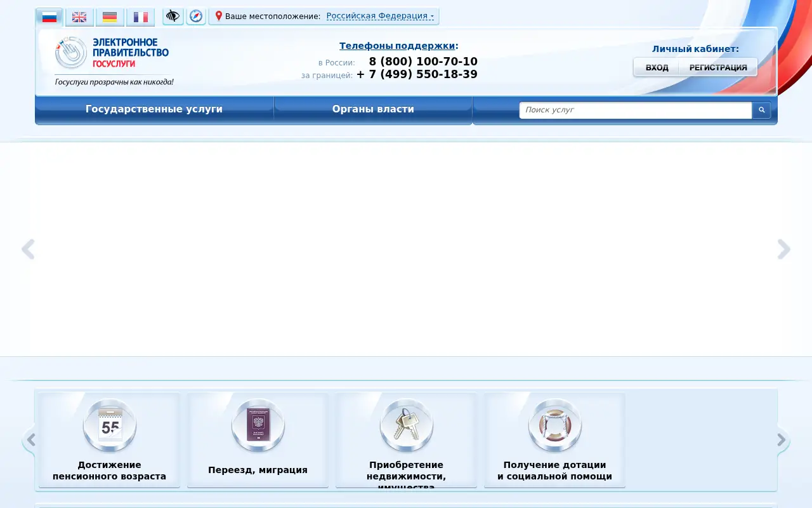Viewport: 812px width, 508px height.
Task: Open Получение дотации и социальной помощи
Action: tap(554, 471)
